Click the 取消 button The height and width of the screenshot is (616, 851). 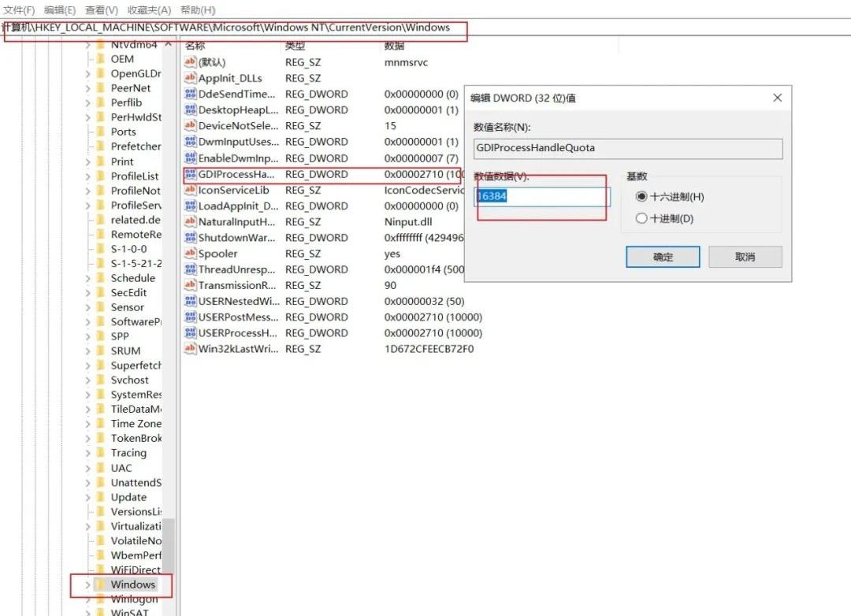point(745,257)
